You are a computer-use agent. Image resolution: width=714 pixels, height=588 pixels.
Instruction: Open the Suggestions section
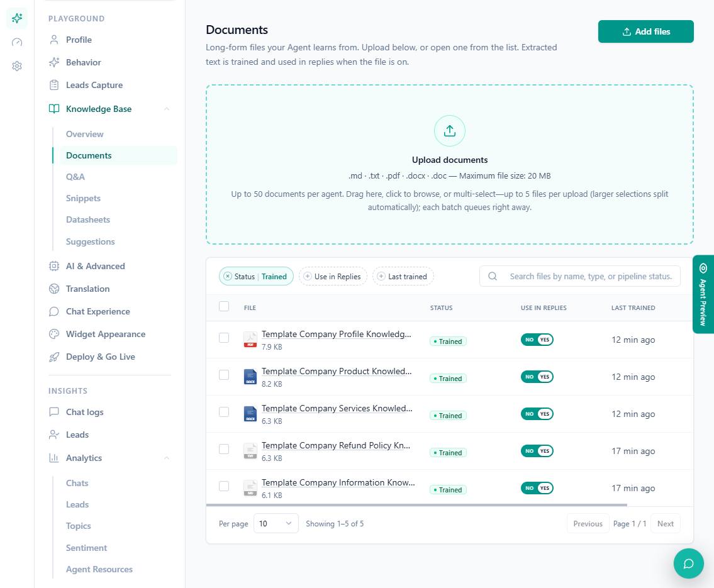(90, 241)
